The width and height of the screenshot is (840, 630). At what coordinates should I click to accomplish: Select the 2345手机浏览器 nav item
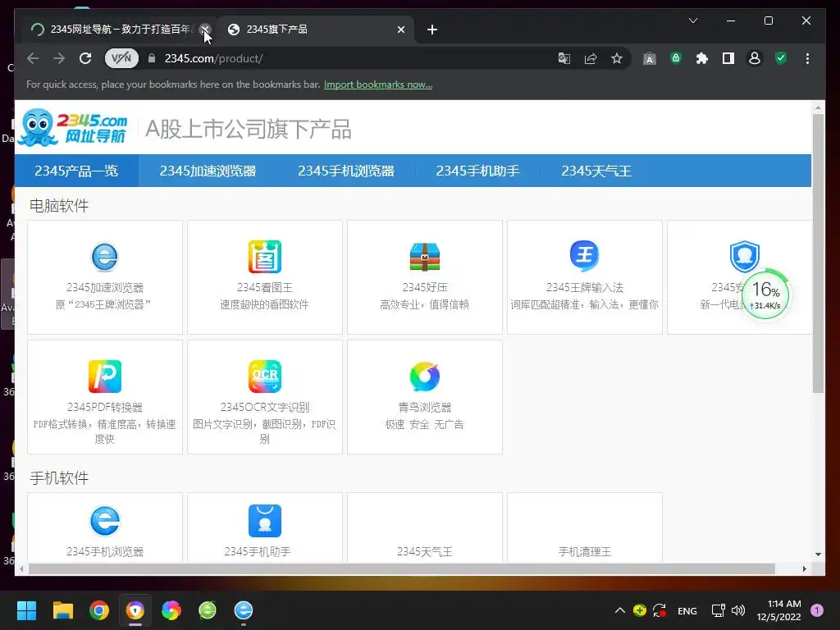point(346,171)
